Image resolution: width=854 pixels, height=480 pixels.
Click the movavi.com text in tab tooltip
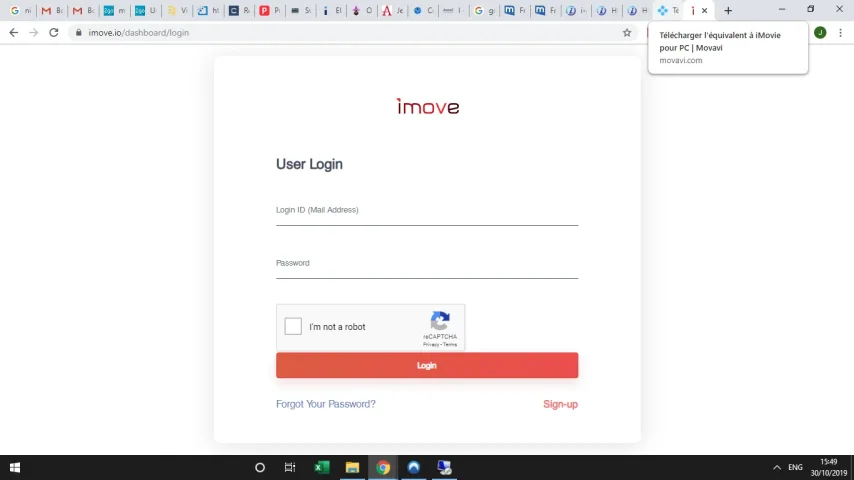point(681,60)
